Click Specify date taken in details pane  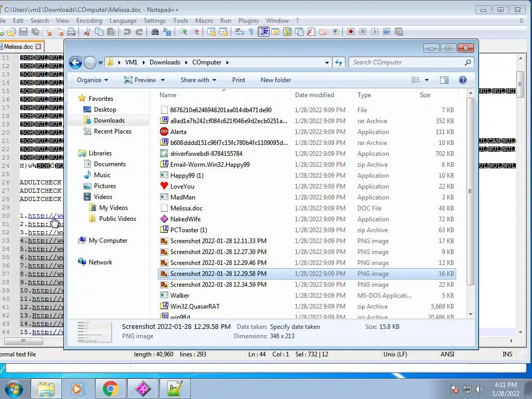(x=295, y=327)
